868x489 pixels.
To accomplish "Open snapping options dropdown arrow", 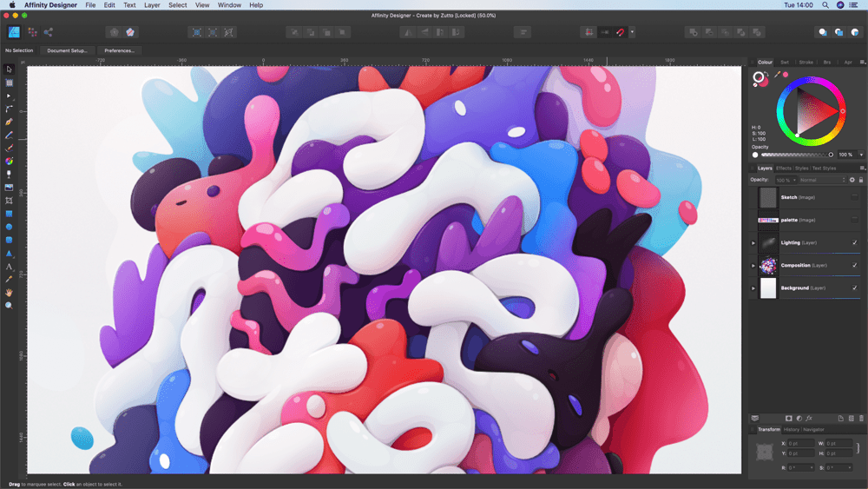I will 632,32.
